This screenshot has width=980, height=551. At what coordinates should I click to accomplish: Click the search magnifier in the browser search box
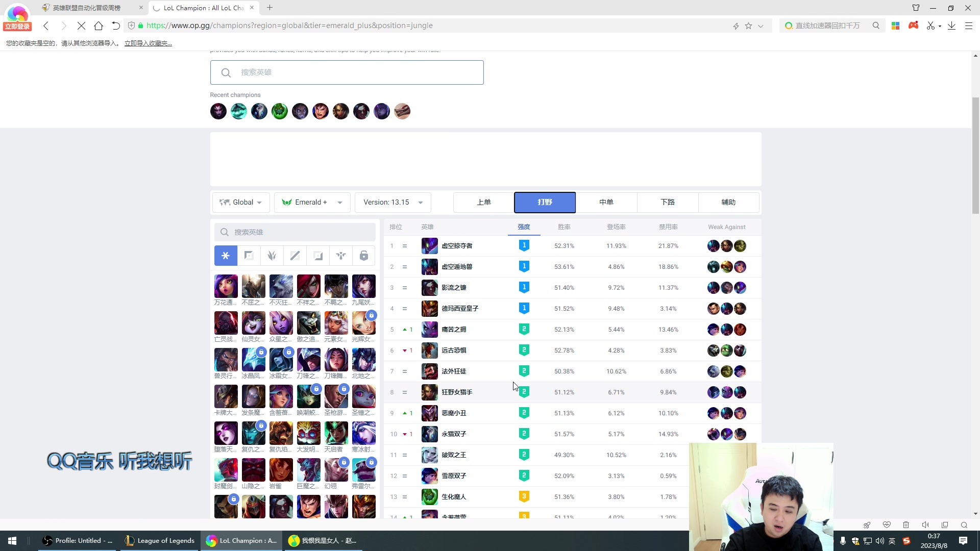(x=876, y=26)
